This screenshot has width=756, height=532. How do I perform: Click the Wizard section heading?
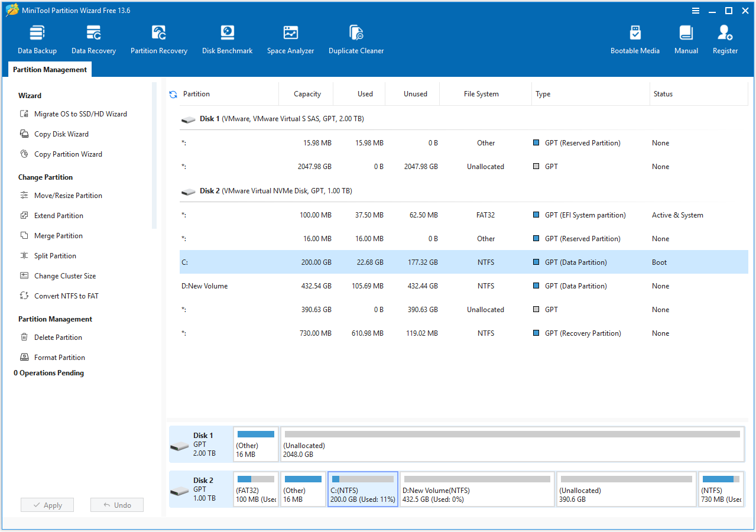point(30,96)
